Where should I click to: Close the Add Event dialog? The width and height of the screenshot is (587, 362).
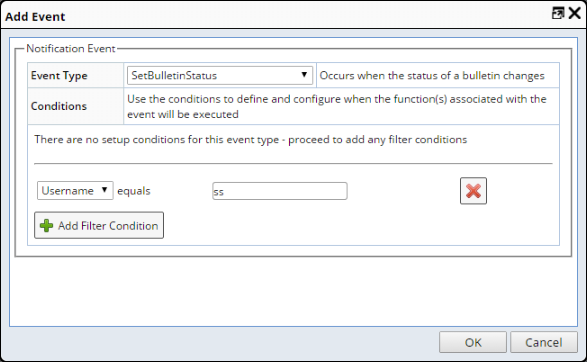pos(575,13)
